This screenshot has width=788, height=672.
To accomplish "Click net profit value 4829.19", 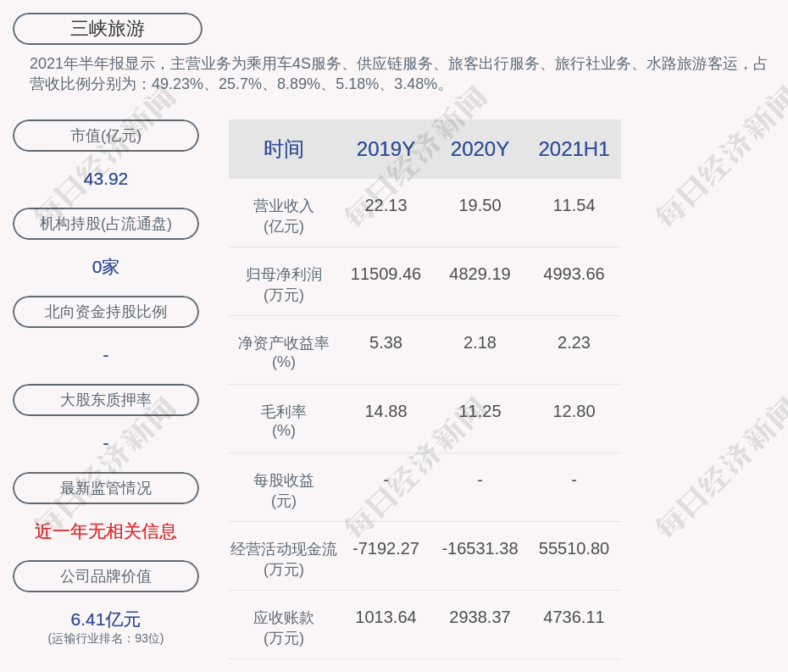I will click(x=480, y=274).
